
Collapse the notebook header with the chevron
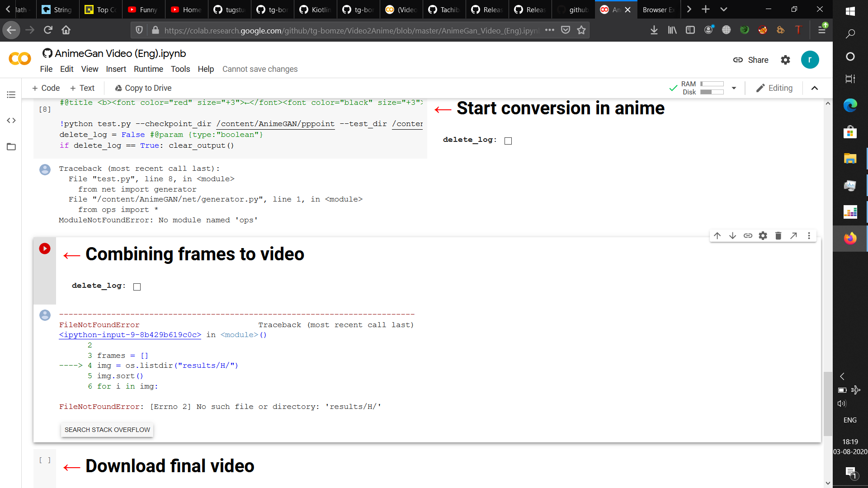pos(815,88)
